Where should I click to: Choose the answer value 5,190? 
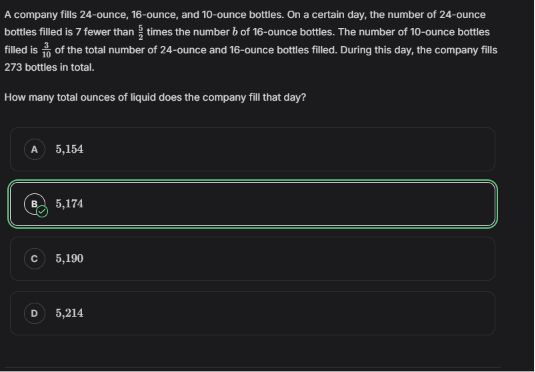[69, 258]
